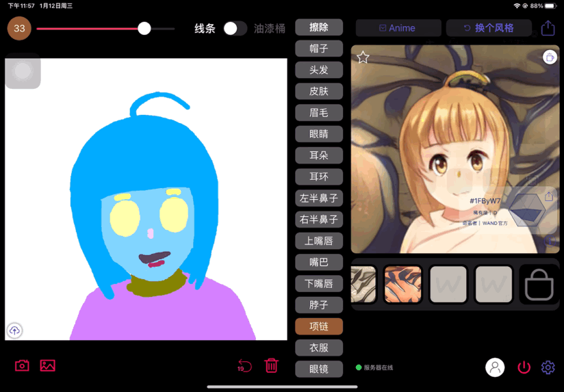The width and height of the screenshot is (564, 392).
Task: Select the second blank W style slot
Action: pos(493,285)
